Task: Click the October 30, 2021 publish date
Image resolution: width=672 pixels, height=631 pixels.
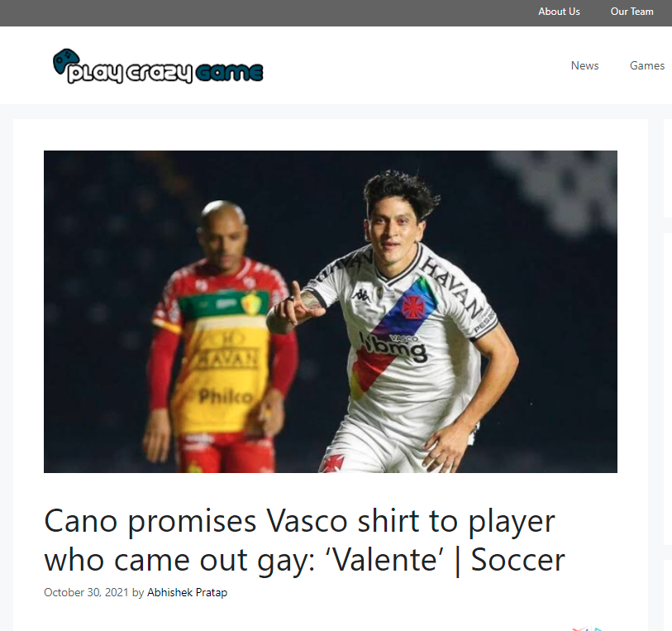Action: (86, 592)
